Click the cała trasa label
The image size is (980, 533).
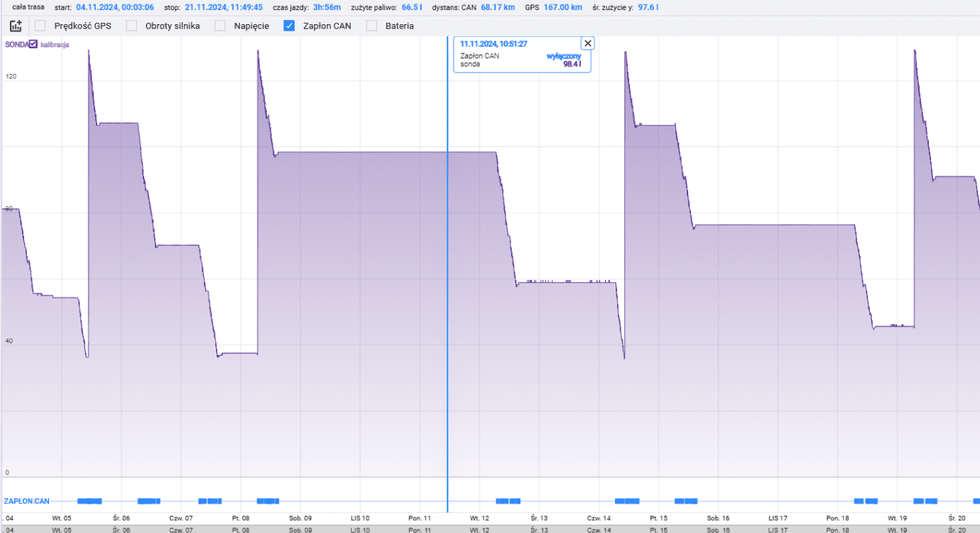pos(28,6)
